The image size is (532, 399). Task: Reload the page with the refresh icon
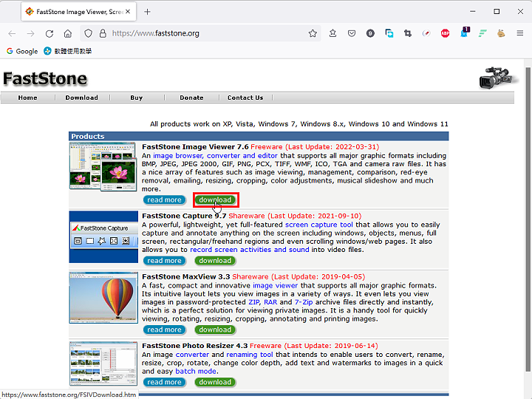coord(50,33)
